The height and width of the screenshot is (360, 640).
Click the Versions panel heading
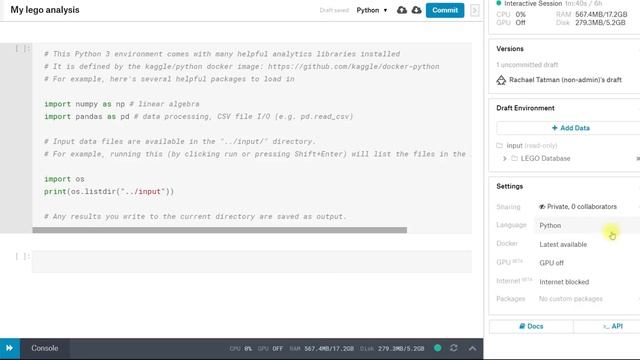[x=510, y=49]
